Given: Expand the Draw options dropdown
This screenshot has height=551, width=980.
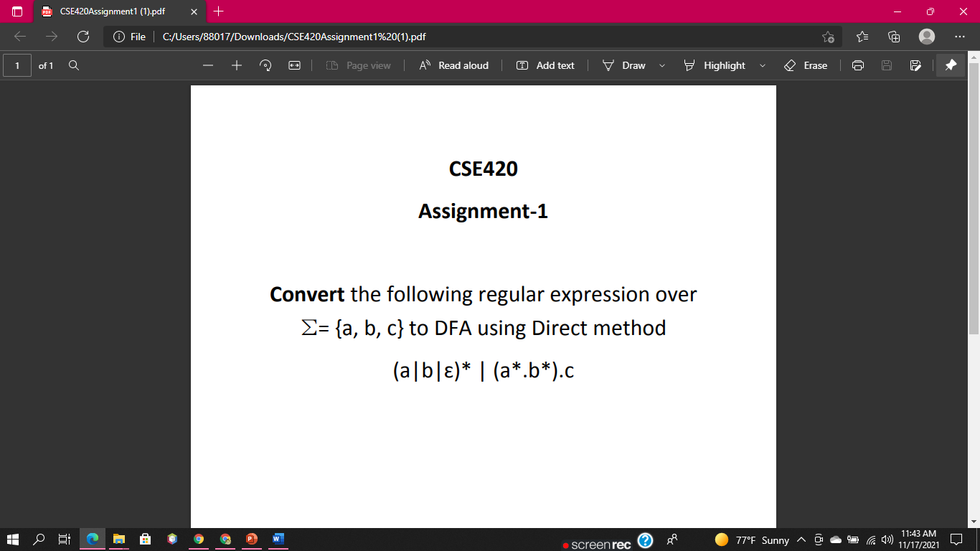Looking at the screenshot, I should [x=661, y=65].
